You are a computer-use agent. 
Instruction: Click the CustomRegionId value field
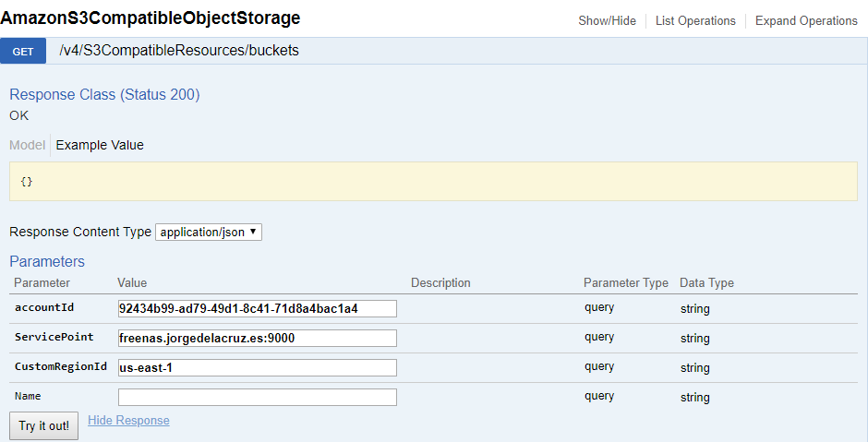(x=258, y=367)
